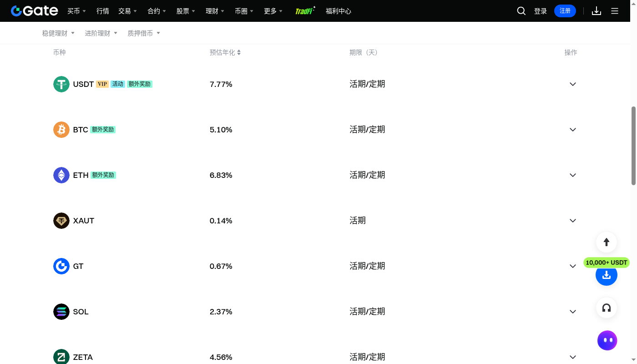Open the 交易 menu
Image resolution: width=637 pixels, height=364 pixels.
point(127,11)
